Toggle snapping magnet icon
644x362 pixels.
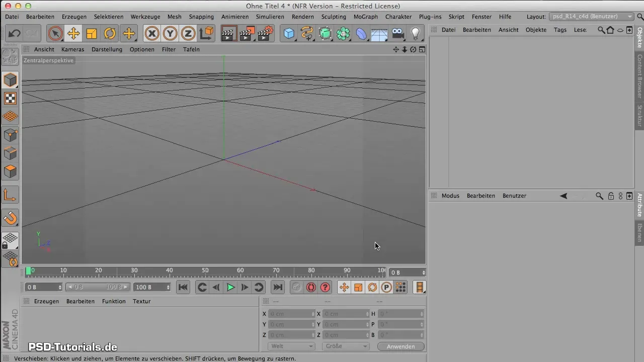pos(10,218)
